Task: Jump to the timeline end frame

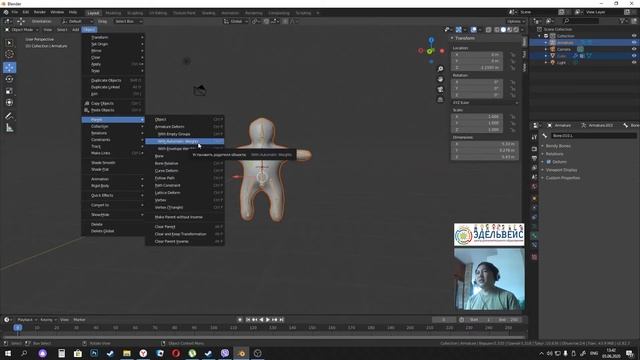Action: 281,320
